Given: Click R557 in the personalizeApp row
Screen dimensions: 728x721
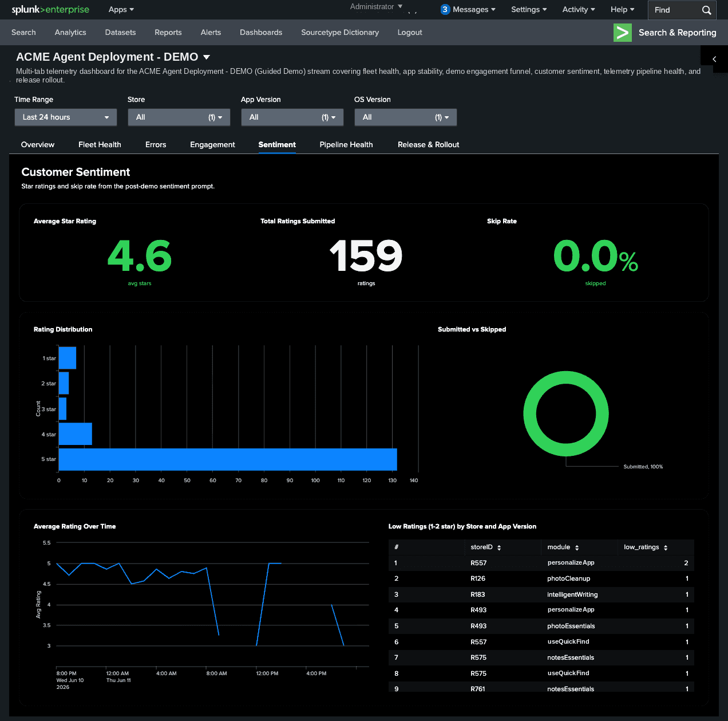Looking at the screenshot, I should [x=478, y=563].
